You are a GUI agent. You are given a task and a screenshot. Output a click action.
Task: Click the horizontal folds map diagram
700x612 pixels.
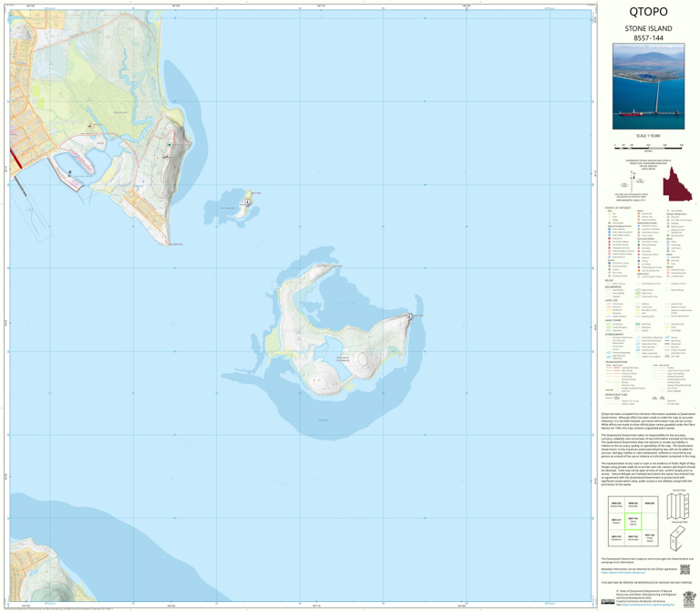click(678, 505)
